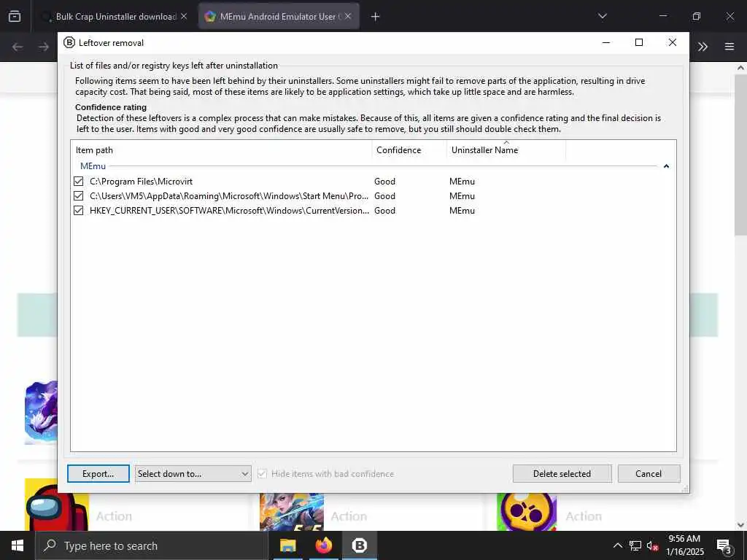
Task: Uncheck the HKEY_CURRENT_USER registry leftover item
Action: (79, 211)
